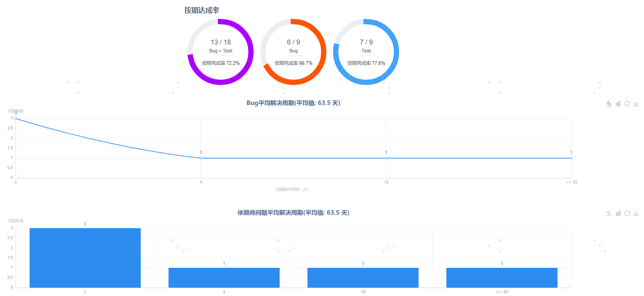Click the bar for >= 30 days
Screen dimensions: 644x296
pos(502,277)
